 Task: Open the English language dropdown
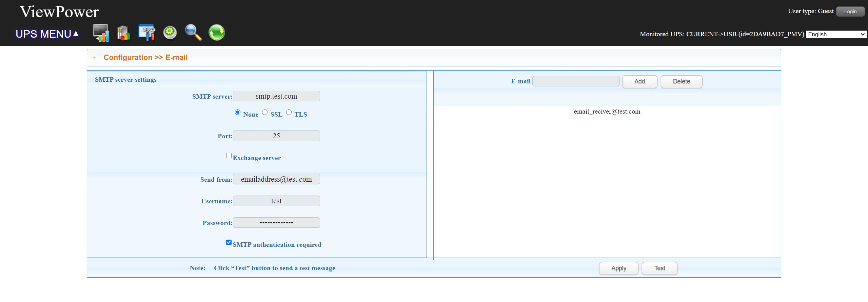(836, 34)
